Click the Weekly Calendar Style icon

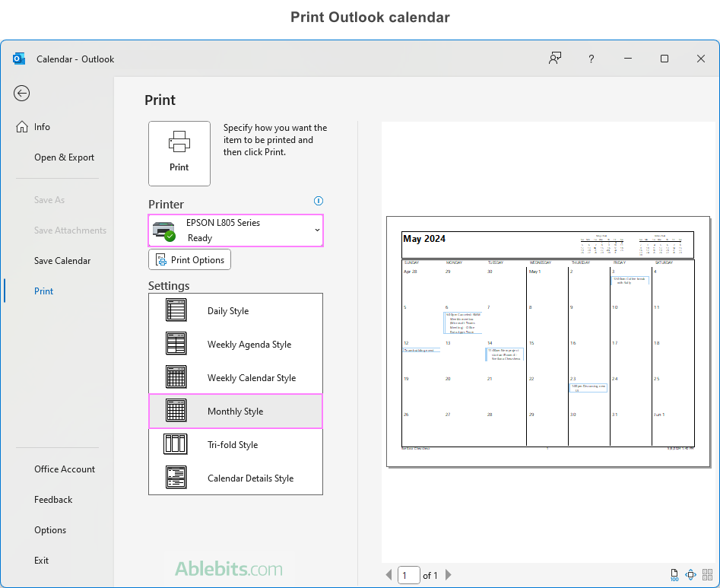click(x=176, y=377)
